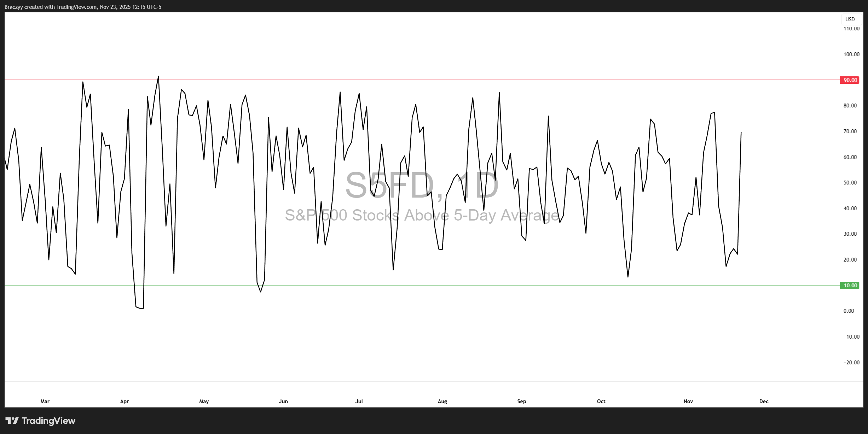Click the Nov label on time axis

(688, 401)
